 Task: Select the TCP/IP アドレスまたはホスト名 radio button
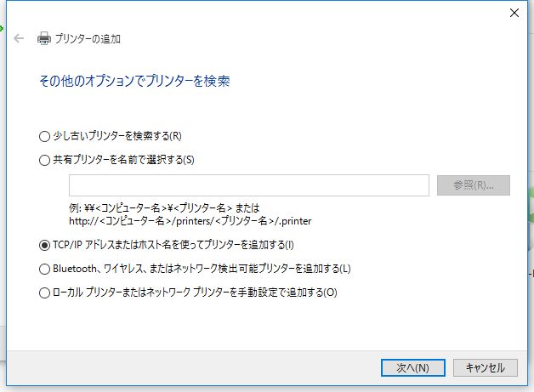point(45,245)
